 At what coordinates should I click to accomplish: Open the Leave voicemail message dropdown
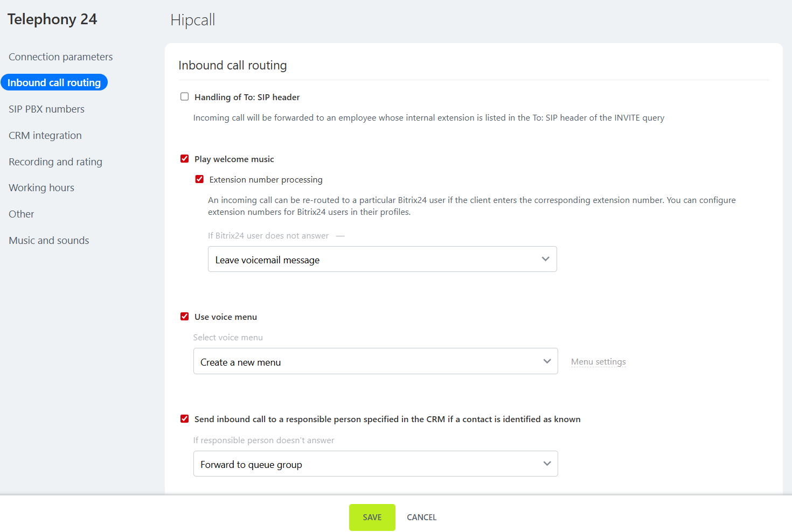383,259
